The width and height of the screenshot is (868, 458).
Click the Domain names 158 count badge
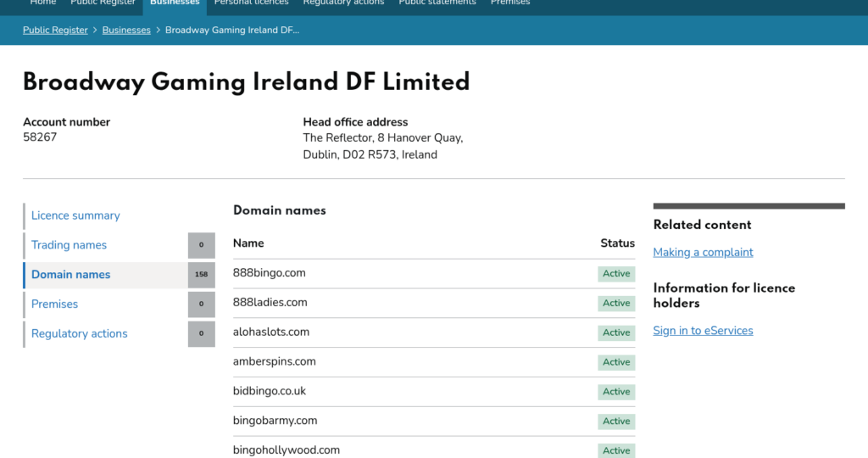[202, 274]
